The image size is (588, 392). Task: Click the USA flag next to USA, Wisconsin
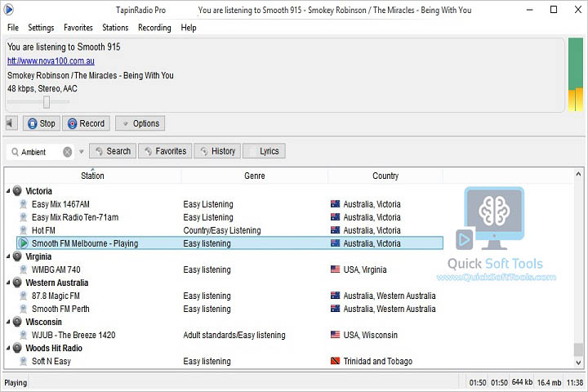pyautogui.click(x=336, y=335)
